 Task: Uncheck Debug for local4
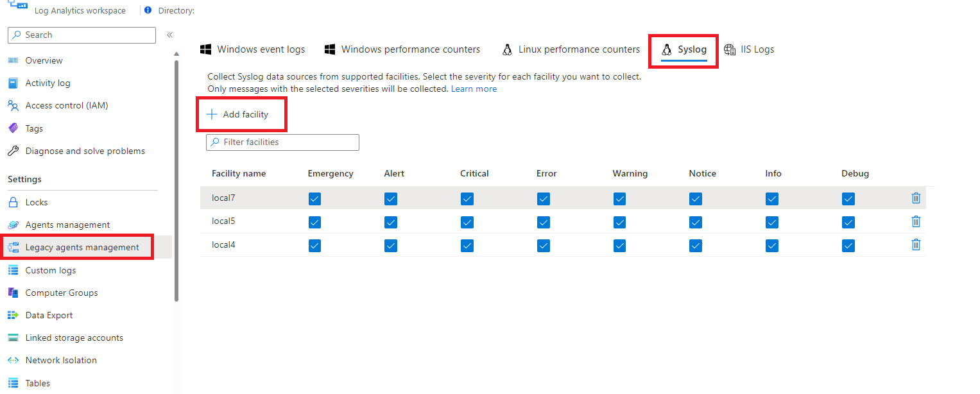(848, 245)
